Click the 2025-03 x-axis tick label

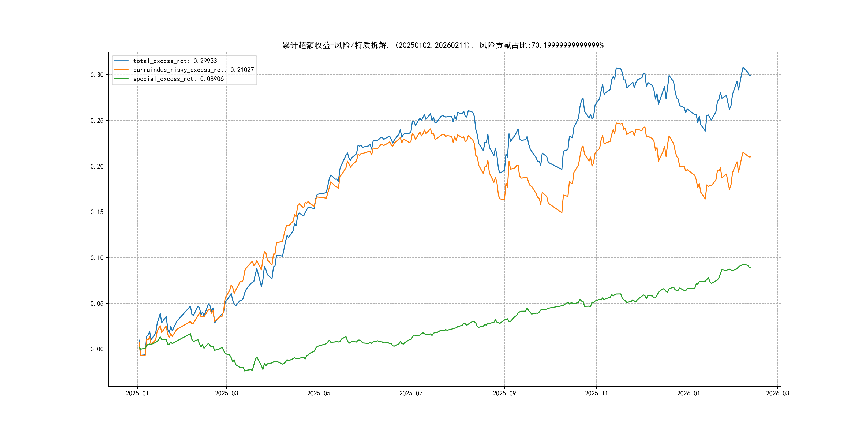(226, 393)
